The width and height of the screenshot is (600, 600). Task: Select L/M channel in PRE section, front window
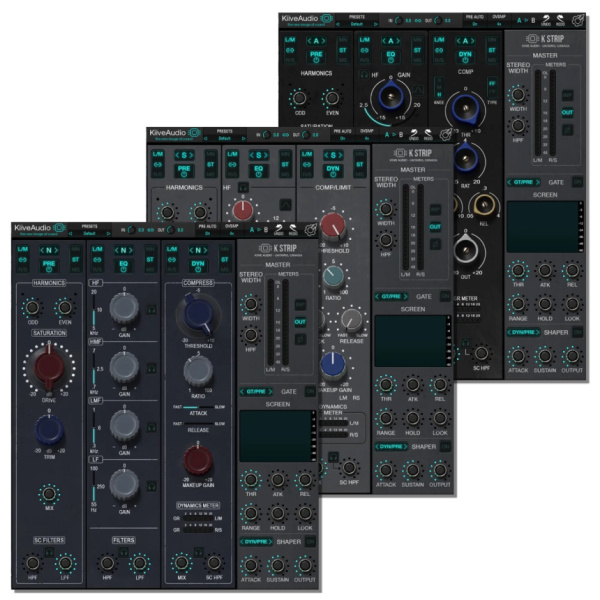pyautogui.click(x=23, y=249)
